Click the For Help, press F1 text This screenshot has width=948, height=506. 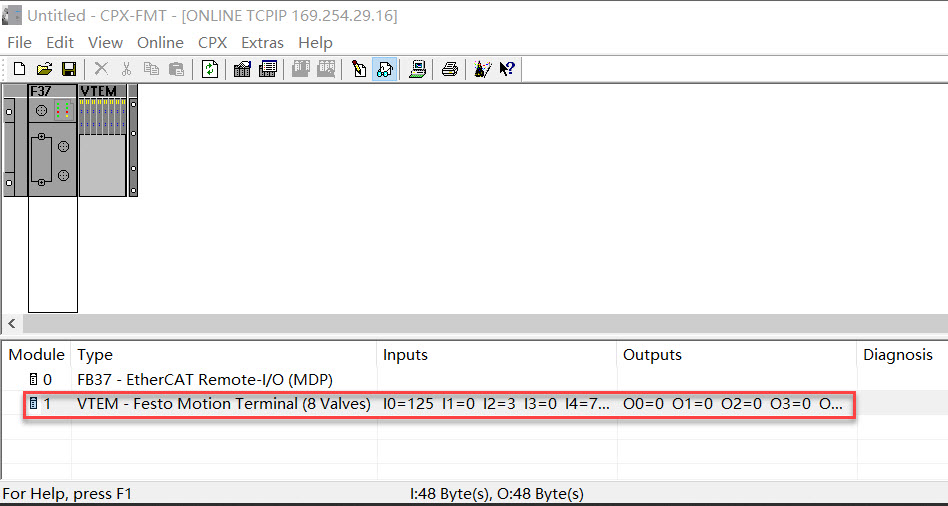pyautogui.click(x=67, y=494)
